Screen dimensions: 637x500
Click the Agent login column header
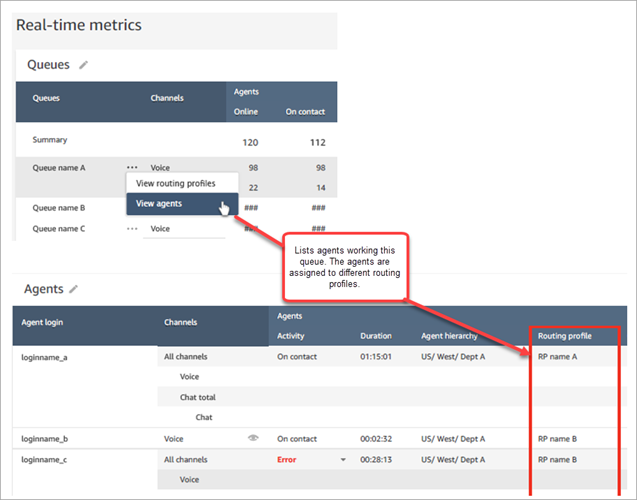pyautogui.click(x=48, y=323)
